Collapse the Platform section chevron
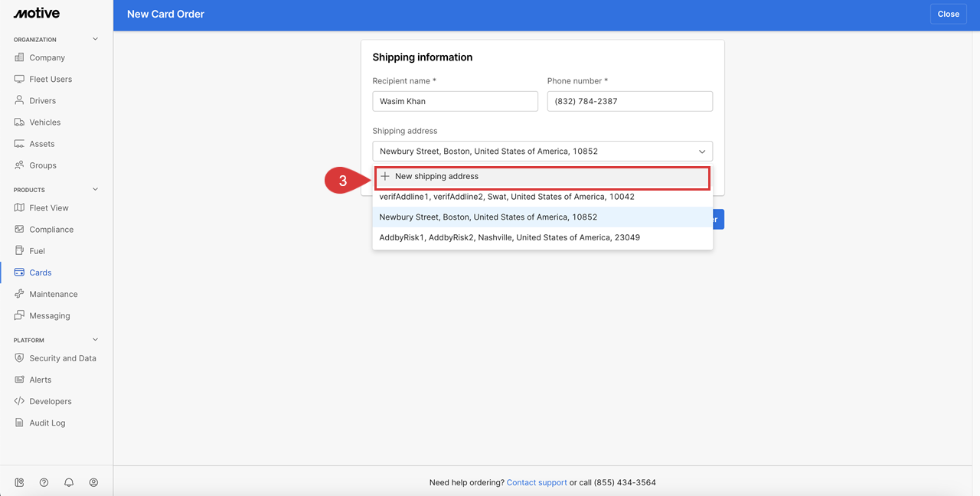 point(96,340)
